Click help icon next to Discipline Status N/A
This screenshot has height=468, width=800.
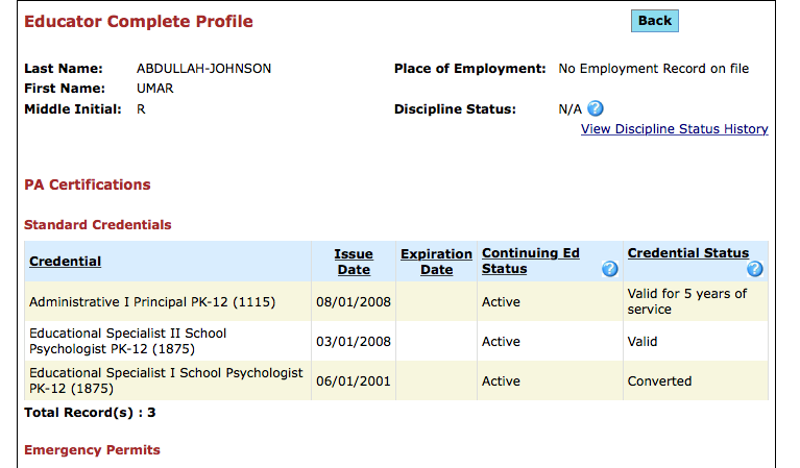tap(595, 109)
